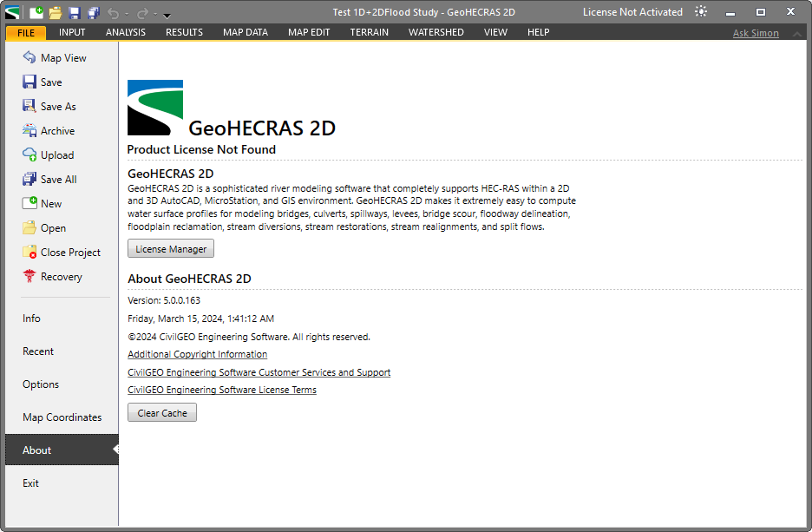Expand the Redo history dropdown arrow
Viewport: 812px width, 532px height.
[155, 14]
